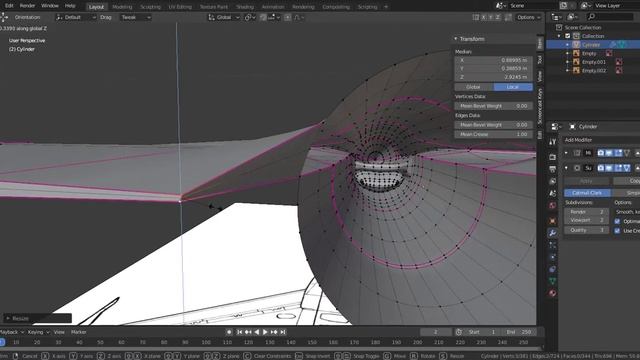Screen dimensions: 640x360
Task: Toggle viewport visibility for Mirror modifier
Action: pyautogui.click(x=609, y=153)
